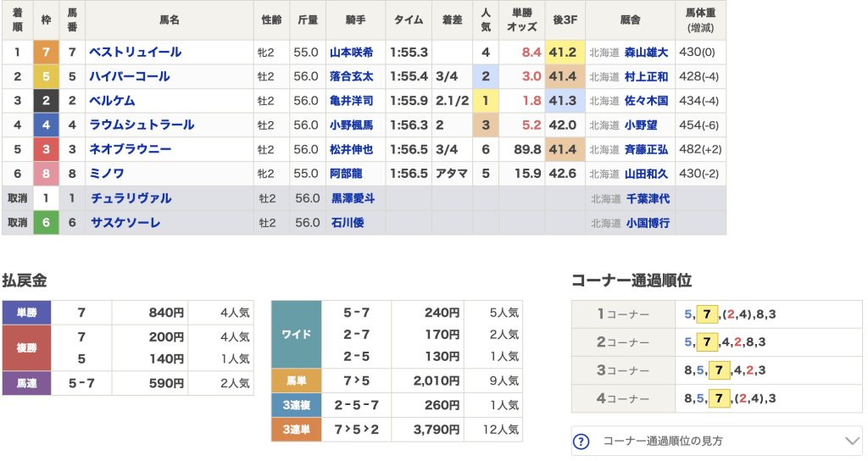The height and width of the screenshot is (461, 868).
Task: Open horse page for ラウムシュトラール
Action: (142, 125)
